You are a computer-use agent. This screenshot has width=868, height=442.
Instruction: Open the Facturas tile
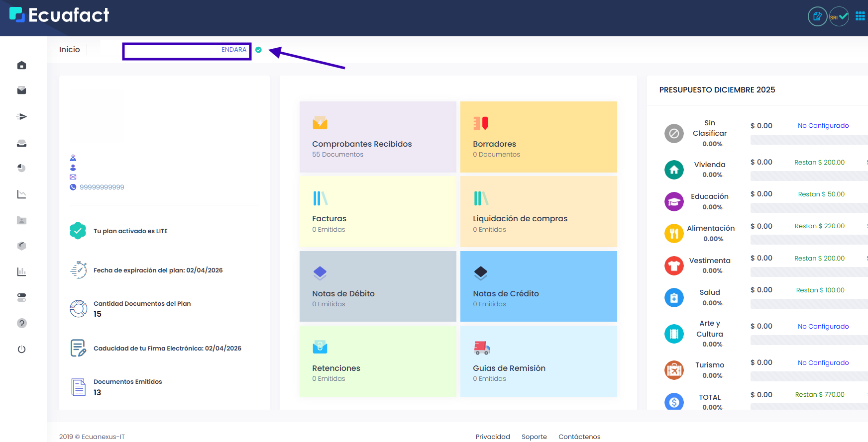(x=378, y=212)
